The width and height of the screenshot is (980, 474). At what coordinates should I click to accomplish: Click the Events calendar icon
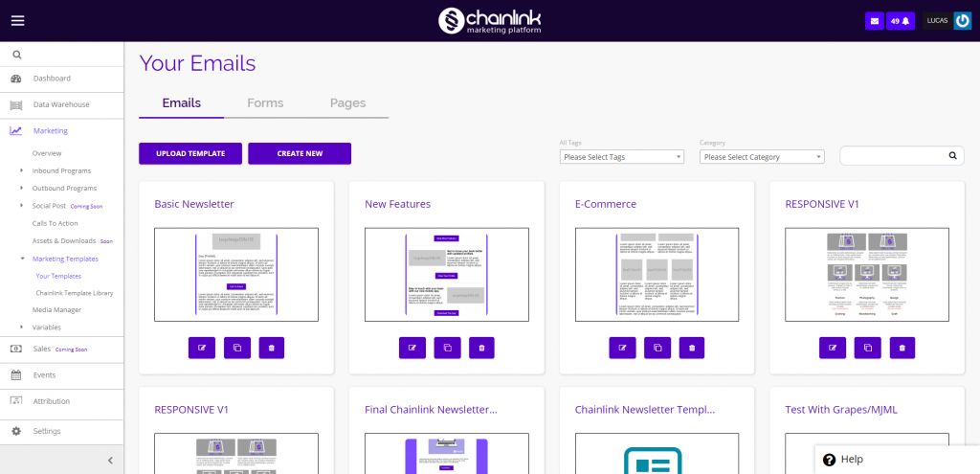coord(16,375)
